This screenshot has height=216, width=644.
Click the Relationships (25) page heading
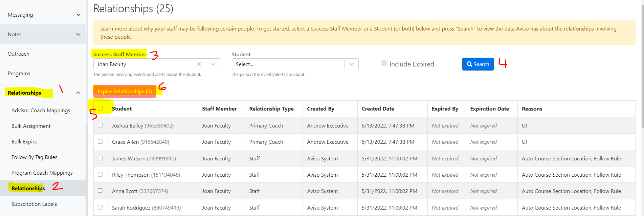tap(133, 8)
